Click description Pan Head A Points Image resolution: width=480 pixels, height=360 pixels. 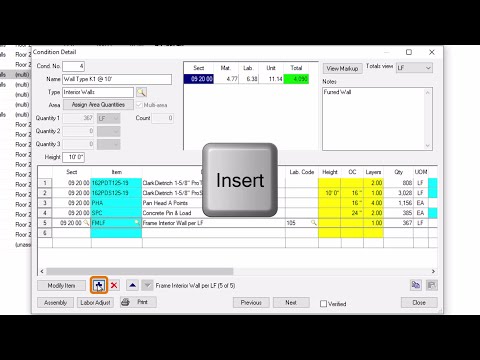165,203
